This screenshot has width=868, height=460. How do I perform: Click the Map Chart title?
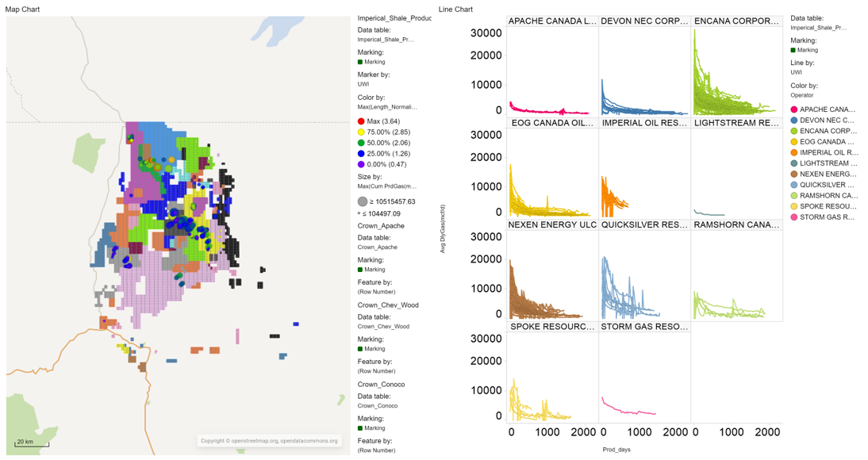coord(22,10)
